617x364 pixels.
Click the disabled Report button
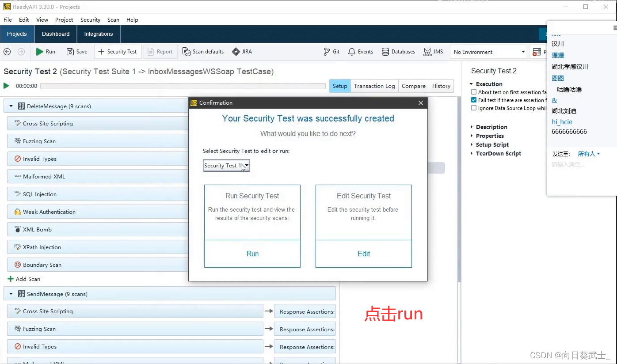coord(160,52)
